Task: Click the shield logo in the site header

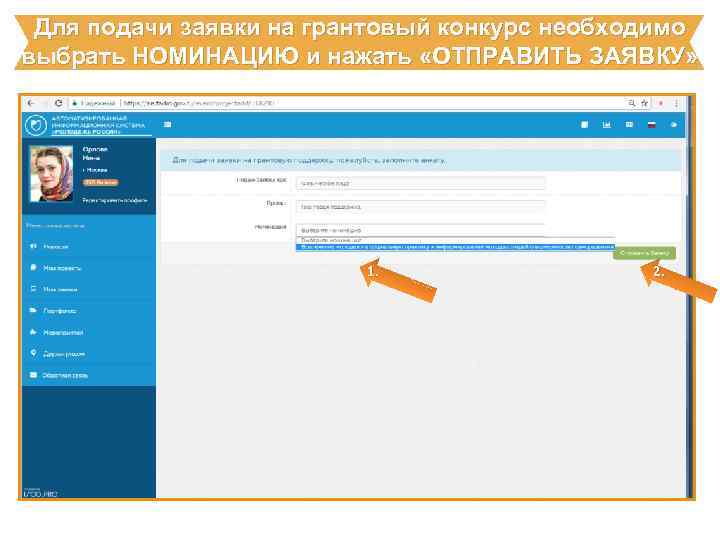Action: point(36,125)
